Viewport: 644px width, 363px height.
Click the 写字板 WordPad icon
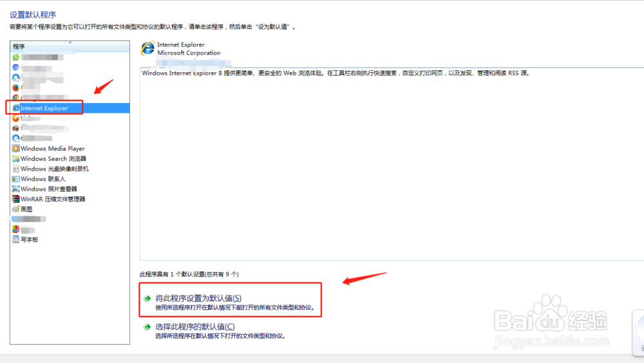(x=15, y=239)
